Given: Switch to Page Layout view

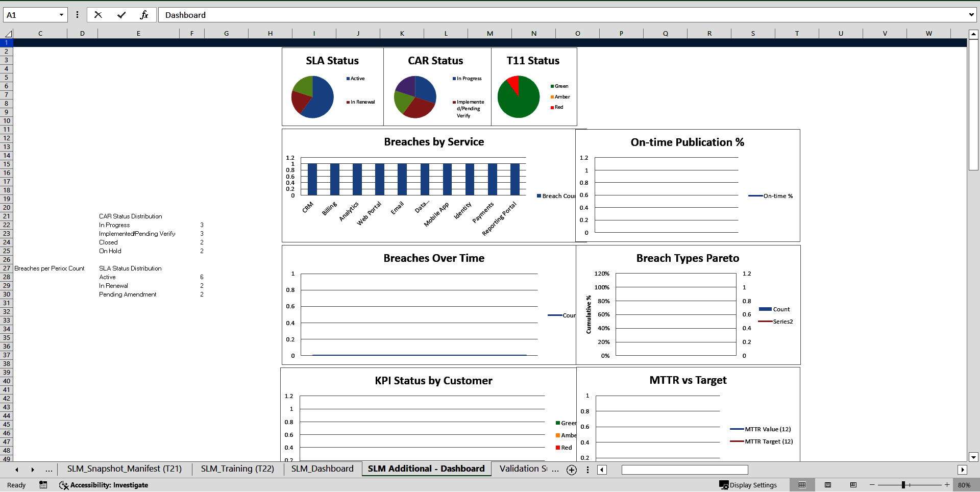Looking at the screenshot, I should tap(828, 485).
